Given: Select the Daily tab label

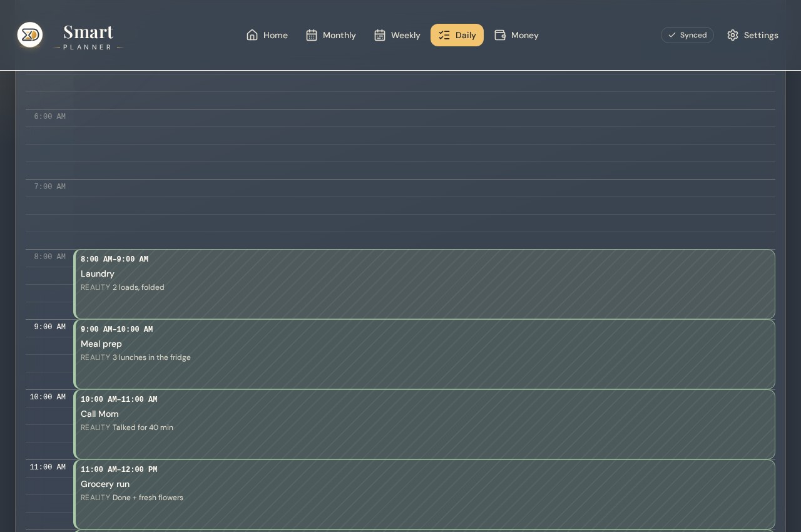Looking at the screenshot, I should [466, 35].
